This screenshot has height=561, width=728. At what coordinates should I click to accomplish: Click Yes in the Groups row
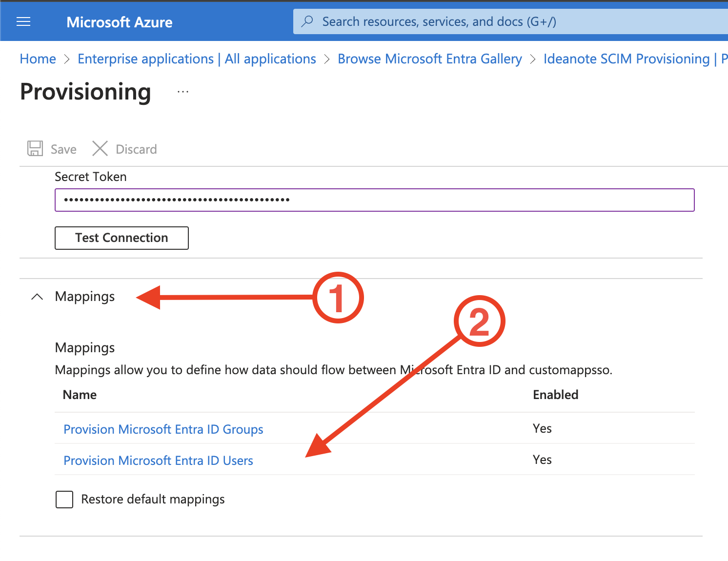tap(542, 428)
